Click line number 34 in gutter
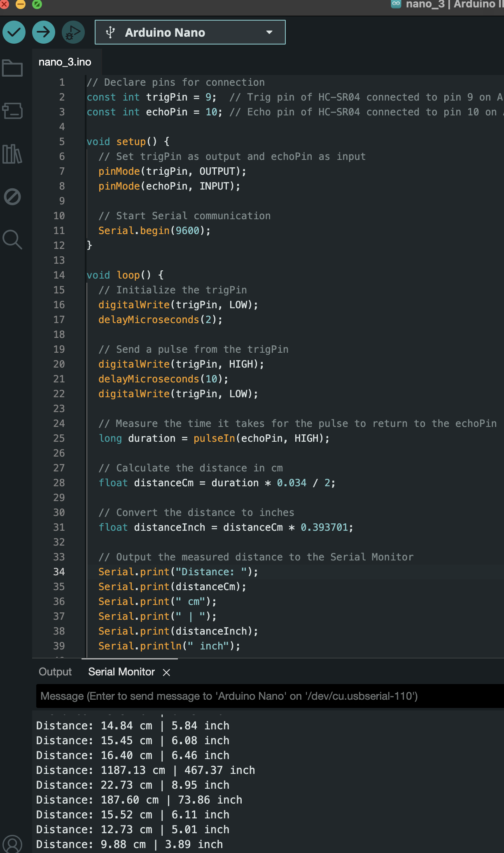The width and height of the screenshot is (504, 853). pos(59,572)
